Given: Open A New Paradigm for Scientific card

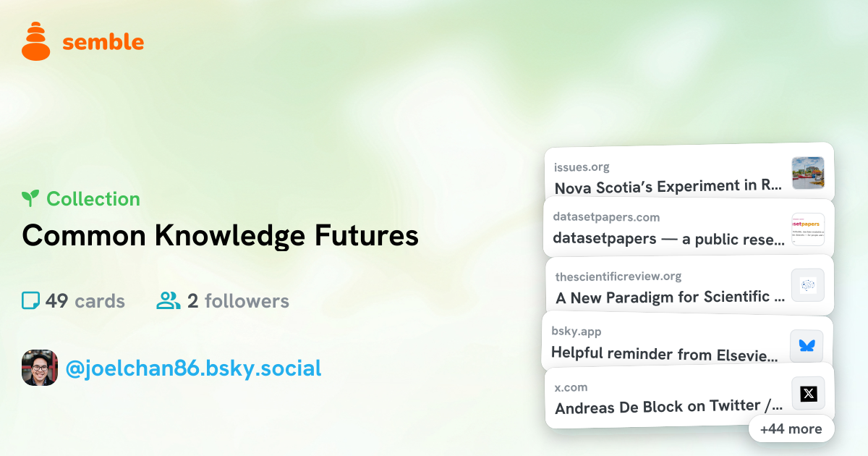Looking at the screenshot, I should [689, 285].
